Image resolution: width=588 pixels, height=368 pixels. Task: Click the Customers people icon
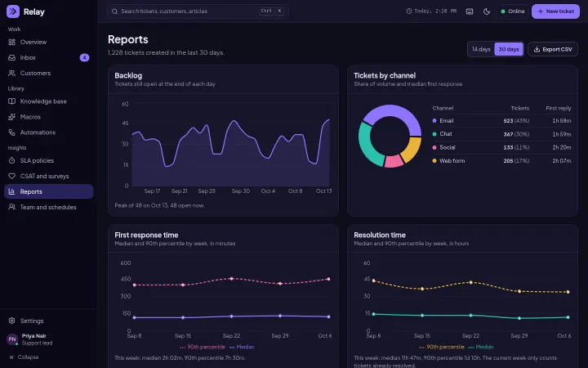click(12, 74)
